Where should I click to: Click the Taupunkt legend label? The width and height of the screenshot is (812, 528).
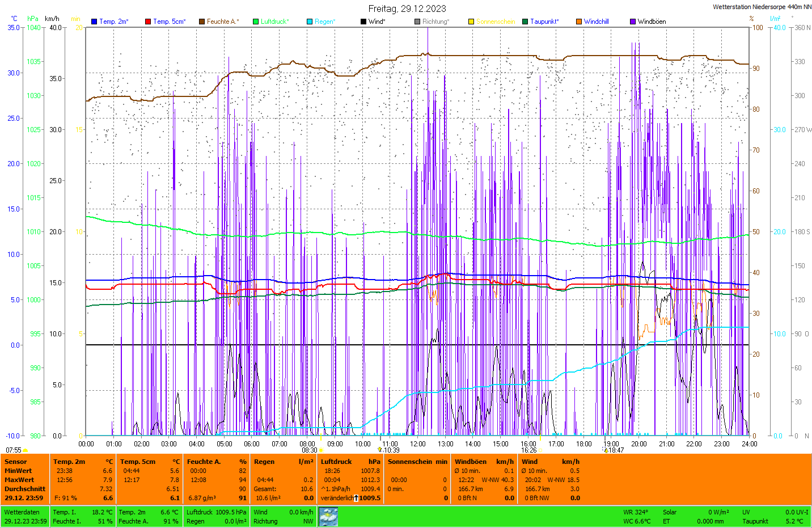[x=544, y=22]
